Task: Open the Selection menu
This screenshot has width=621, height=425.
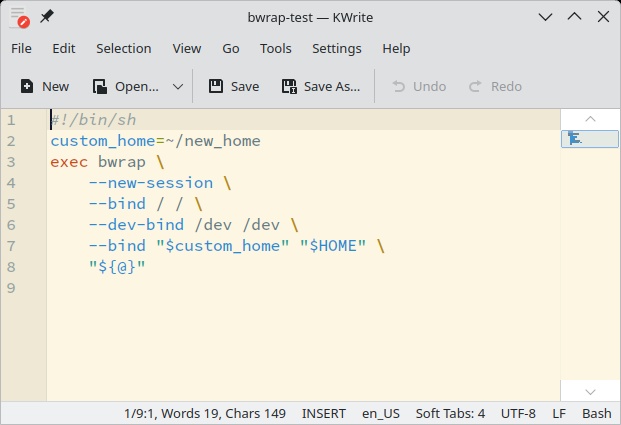Action: point(124,49)
